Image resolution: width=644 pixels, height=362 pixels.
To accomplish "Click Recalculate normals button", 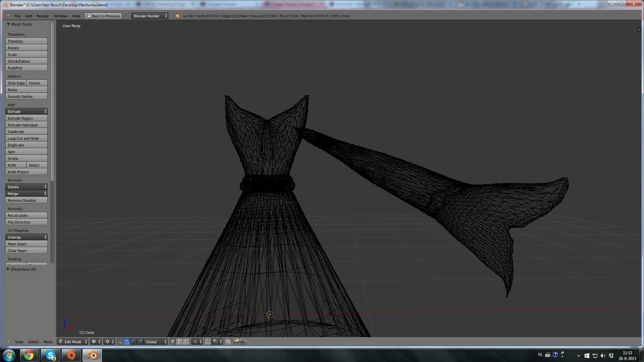I will tap(26, 216).
